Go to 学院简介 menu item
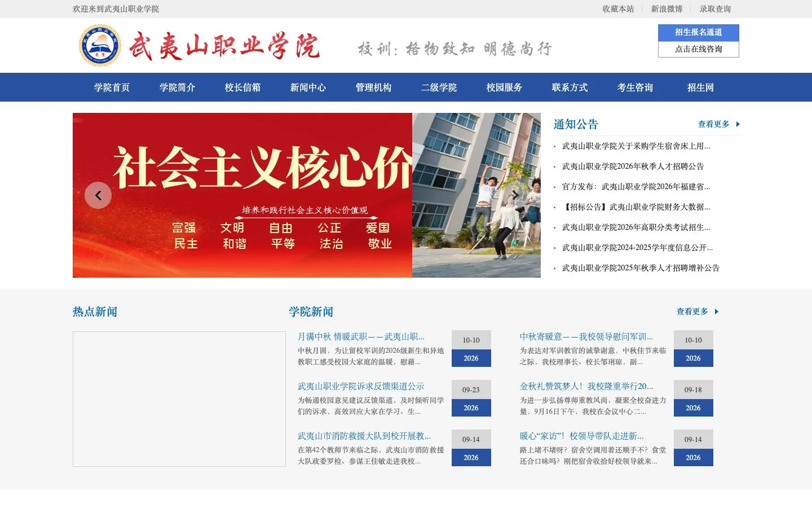Screen dimensions: 812x508 [x=177, y=87]
